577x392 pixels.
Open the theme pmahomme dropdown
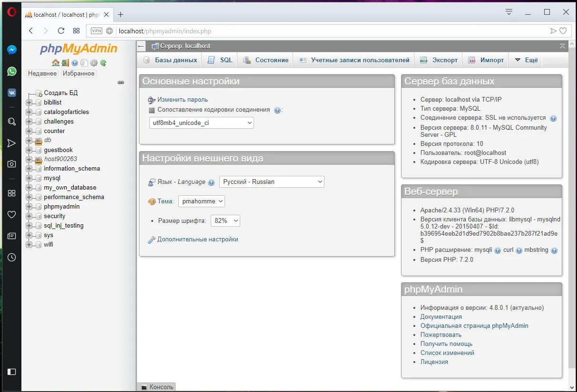pos(202,201)
